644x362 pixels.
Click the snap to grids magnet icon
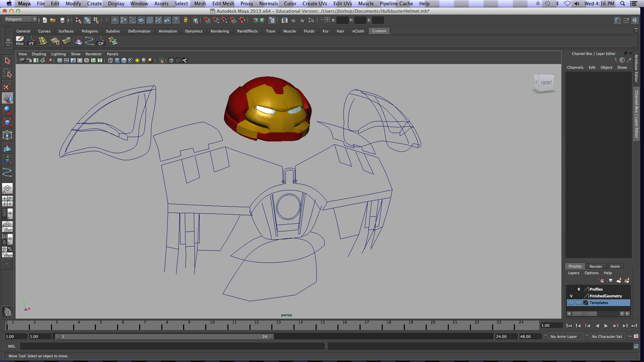click(x=207, y=20)
